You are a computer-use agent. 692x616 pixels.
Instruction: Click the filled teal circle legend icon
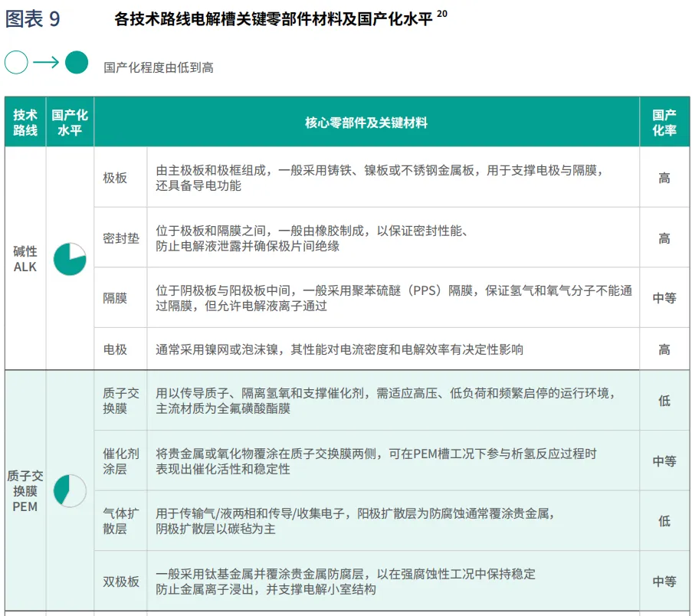click(x=77, y=62)
